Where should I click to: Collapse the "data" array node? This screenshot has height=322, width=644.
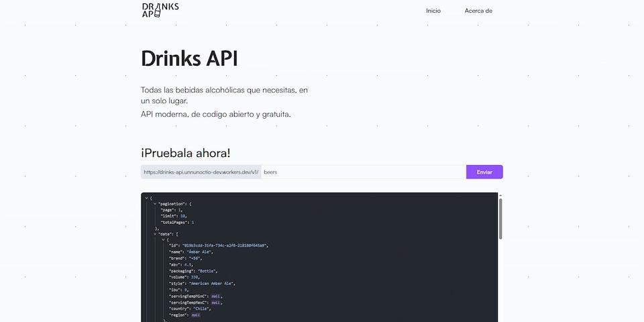coord(155,233)
